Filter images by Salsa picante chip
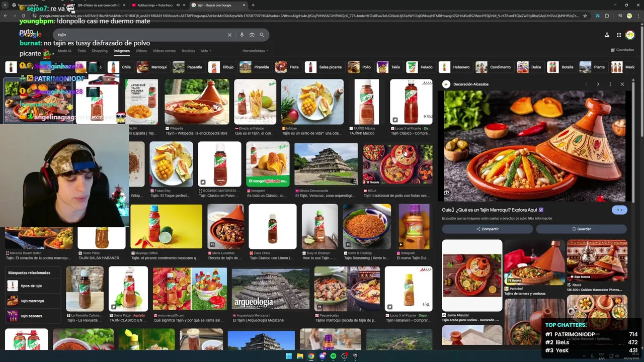The height and width of the screenshot is (362, 644). [x=324, y=67]
